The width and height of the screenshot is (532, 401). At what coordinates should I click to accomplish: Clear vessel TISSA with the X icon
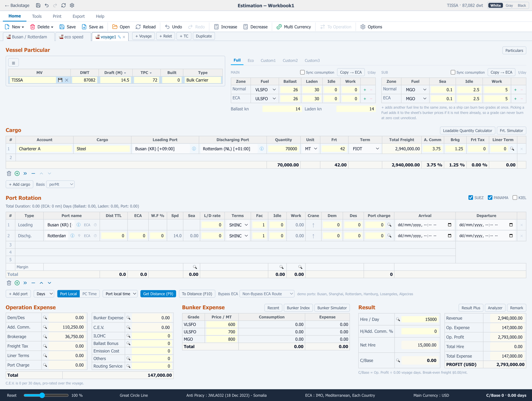[67, 80]
